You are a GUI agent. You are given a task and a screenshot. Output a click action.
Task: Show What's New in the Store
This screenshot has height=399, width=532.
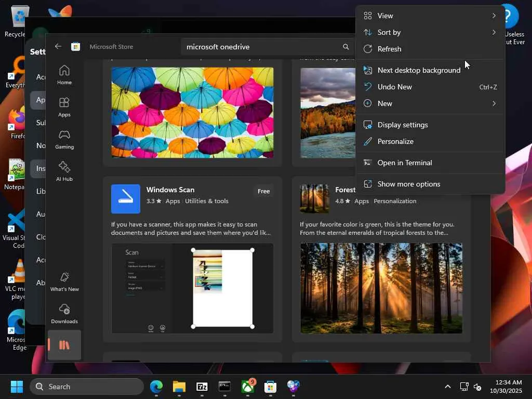pos(64,282)
